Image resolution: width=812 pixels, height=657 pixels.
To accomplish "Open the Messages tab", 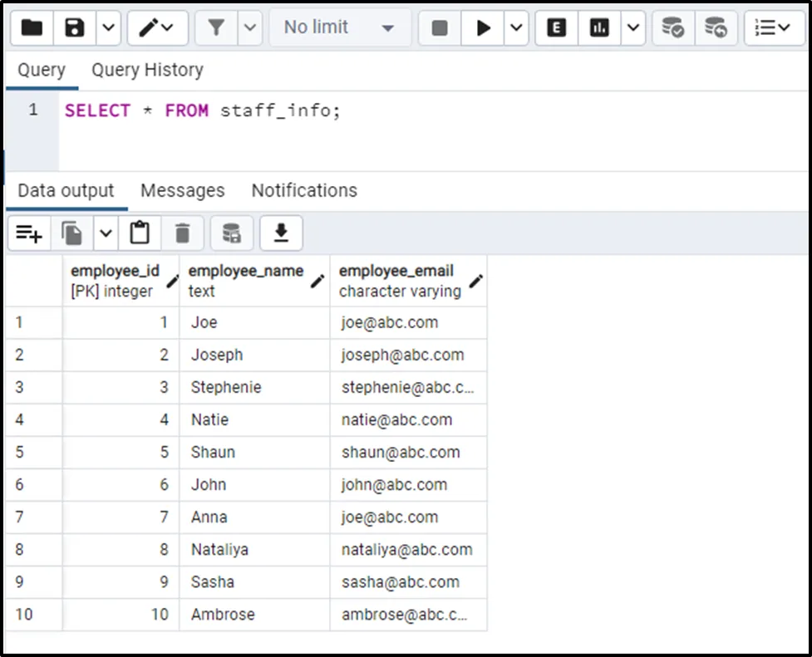I will tap(182, 191).
